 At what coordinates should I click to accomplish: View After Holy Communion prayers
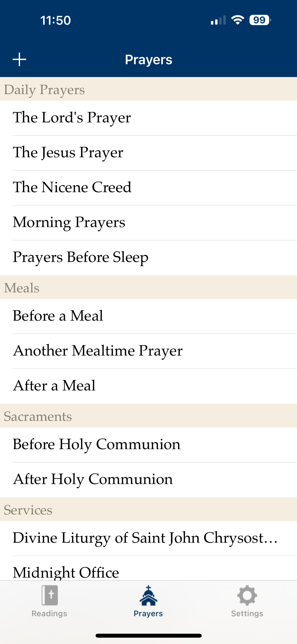click(x=93, y=479)
